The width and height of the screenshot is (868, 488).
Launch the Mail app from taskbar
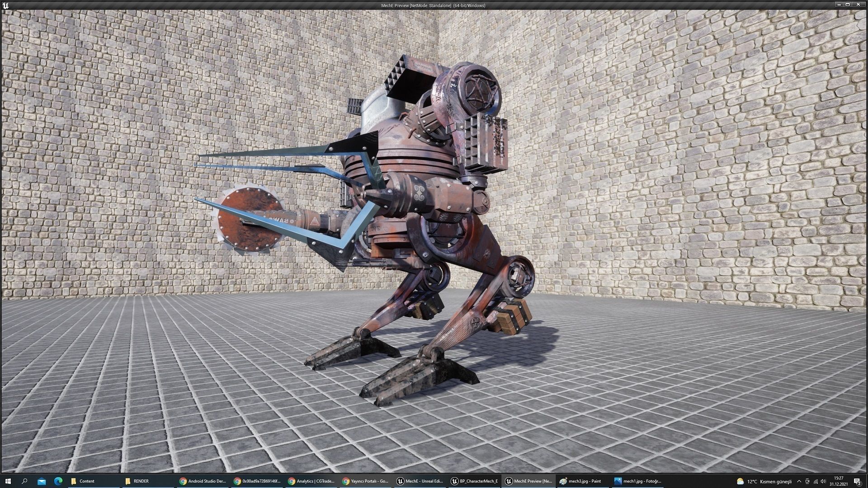pyautogui.click(x=42, y=481)
